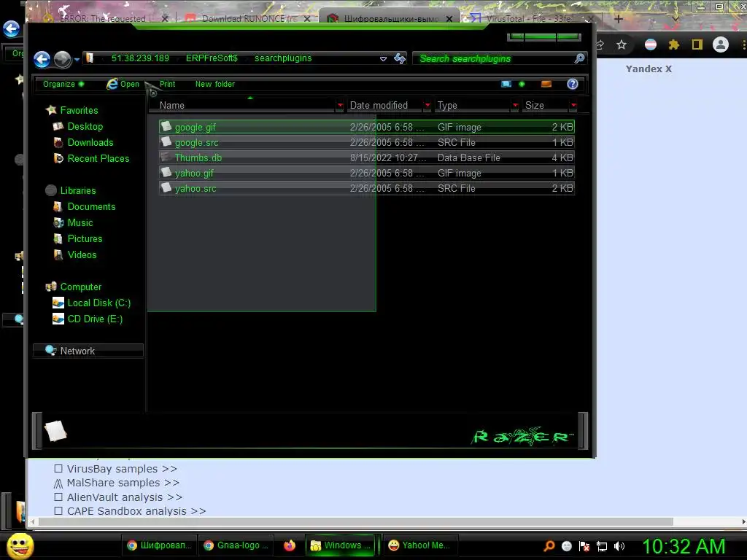Image resolution: width=747 pixels, height=560 pixels.
Task: Open Firefox from the taskbar
Action: click(289, 545)
